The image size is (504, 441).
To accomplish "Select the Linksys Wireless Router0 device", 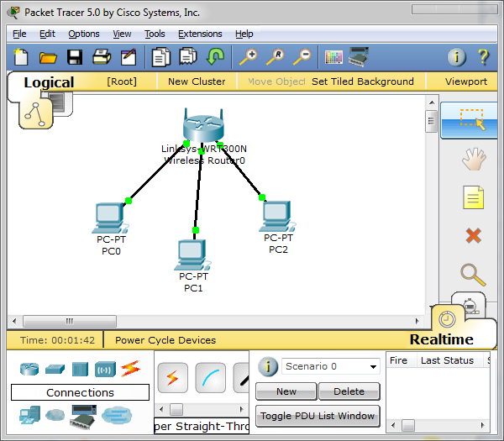I will click(203, 126).
